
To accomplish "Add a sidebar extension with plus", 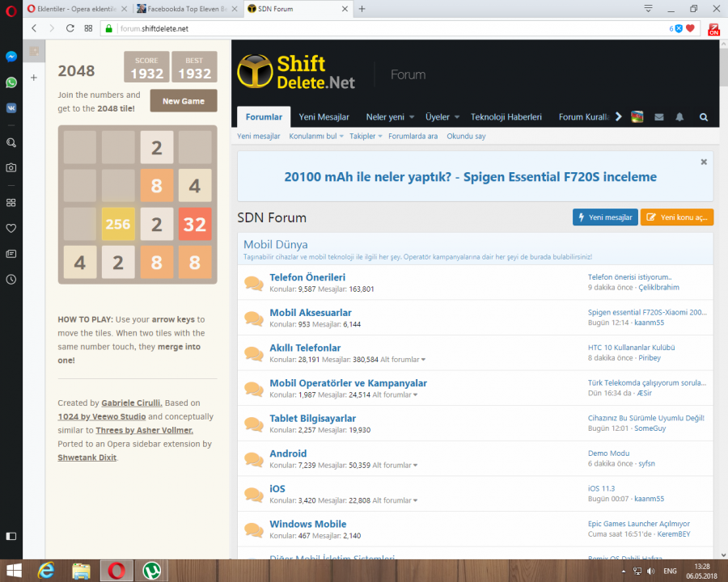I will tap(34, 78).
